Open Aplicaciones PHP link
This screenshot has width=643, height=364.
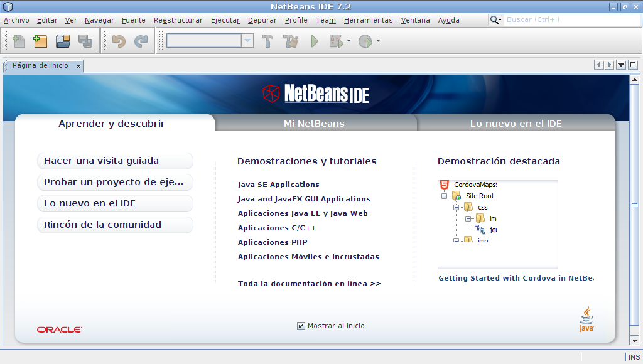[273, 242]
